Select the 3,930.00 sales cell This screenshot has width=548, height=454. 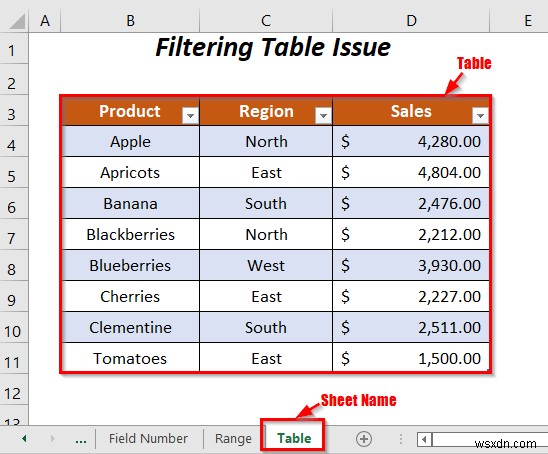411,265
